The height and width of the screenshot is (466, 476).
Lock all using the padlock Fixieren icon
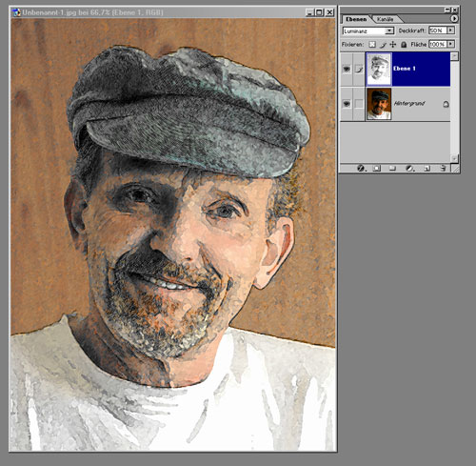coord(404,45)
